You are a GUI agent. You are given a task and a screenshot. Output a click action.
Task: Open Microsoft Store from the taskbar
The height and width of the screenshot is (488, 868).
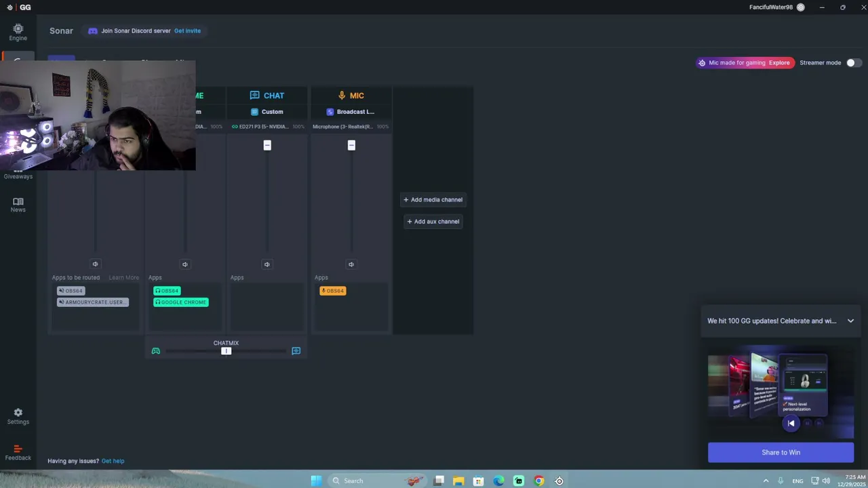pyautogui.click(x=478, y=481)
